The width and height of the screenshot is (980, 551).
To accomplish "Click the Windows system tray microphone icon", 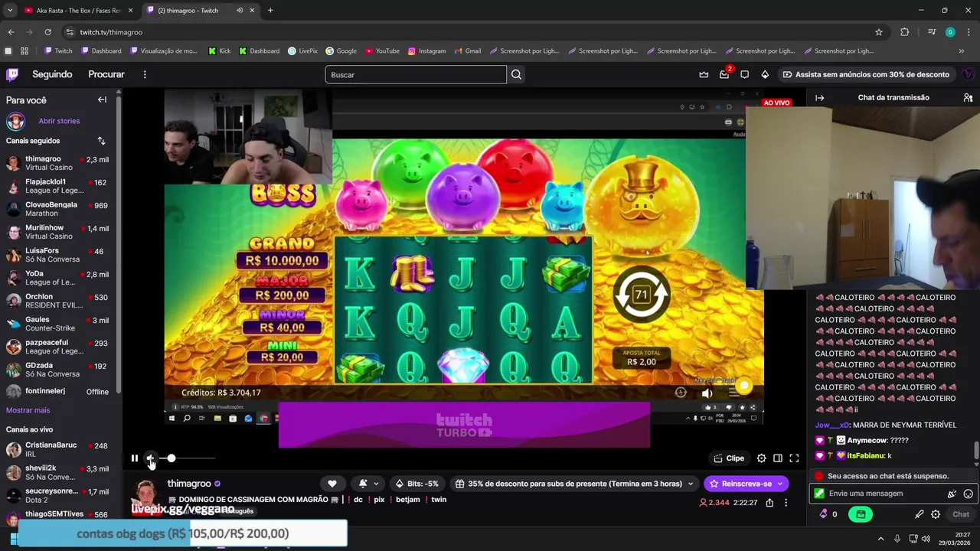I will (x=897, y=539).
